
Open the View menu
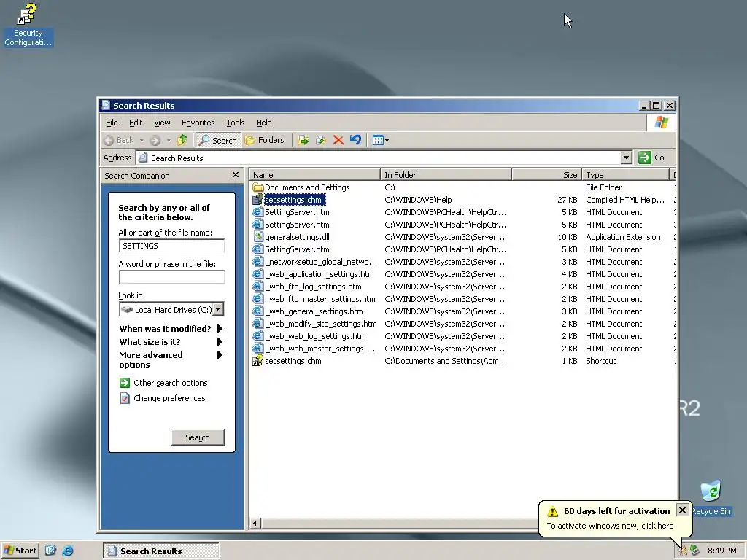click(162, 122)
